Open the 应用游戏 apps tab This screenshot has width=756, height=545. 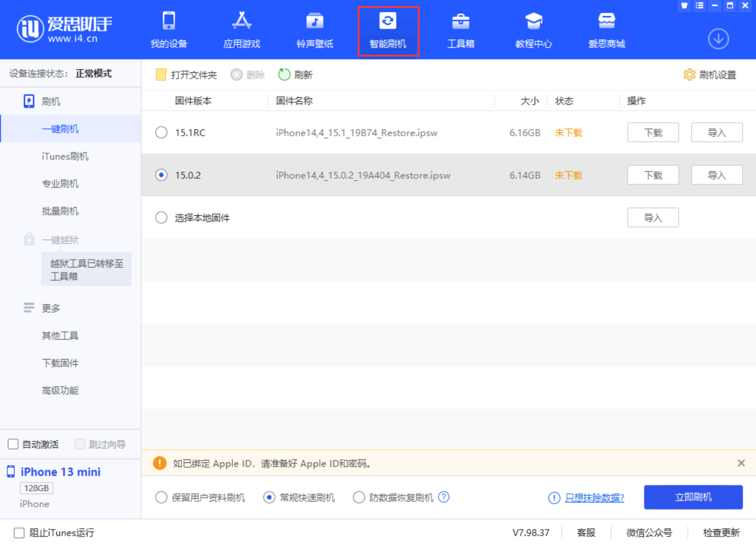[242, 30]
